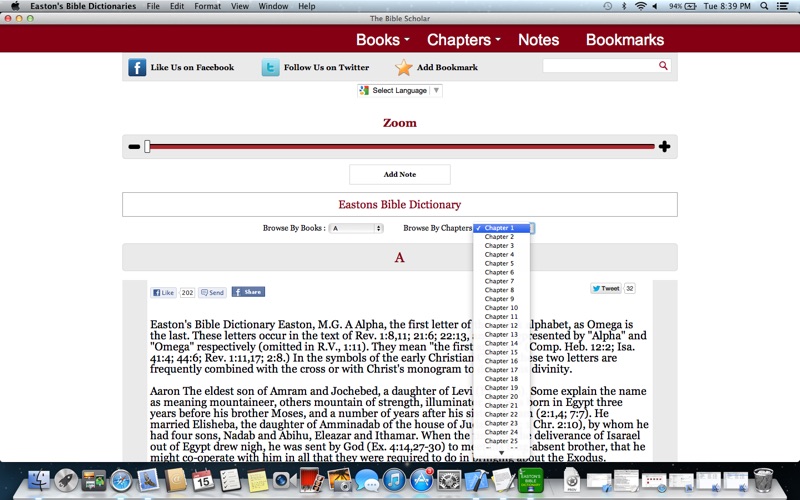Image resolution: width=800 pixels, height=500 pixels.
Task: Open Notification Center from the menu bar
Action: (x=782, y=6)
